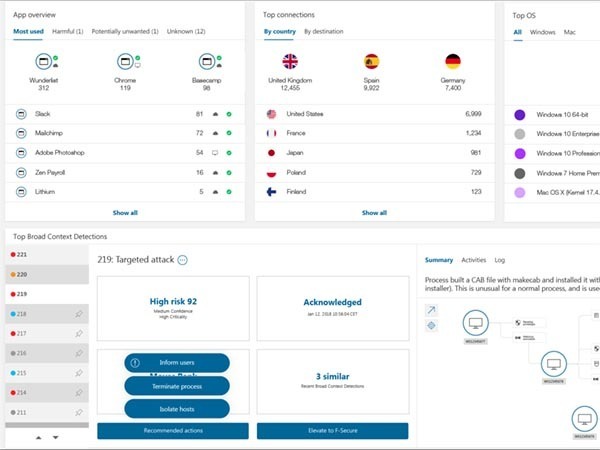
Task: Select the By country tab
Action: 280,31
